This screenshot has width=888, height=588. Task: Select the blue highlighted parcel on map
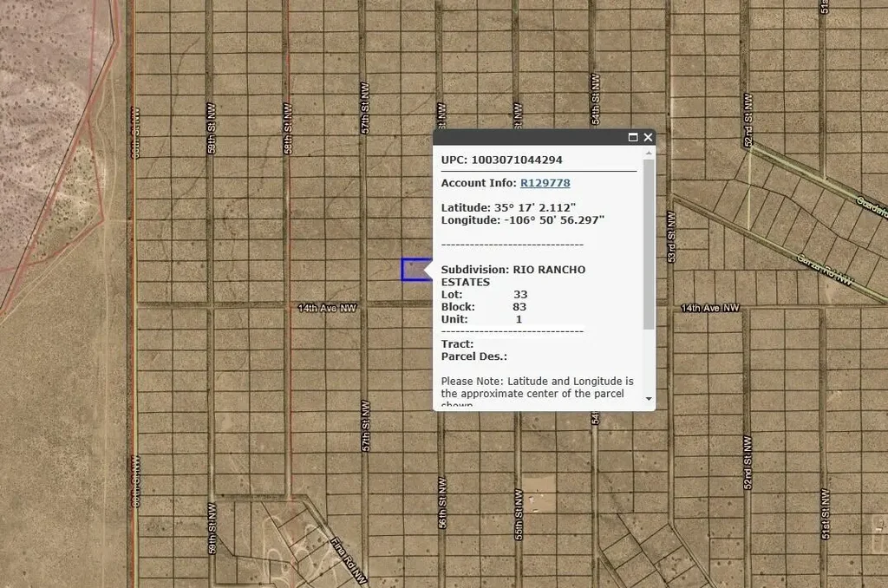tap(414, 270)
